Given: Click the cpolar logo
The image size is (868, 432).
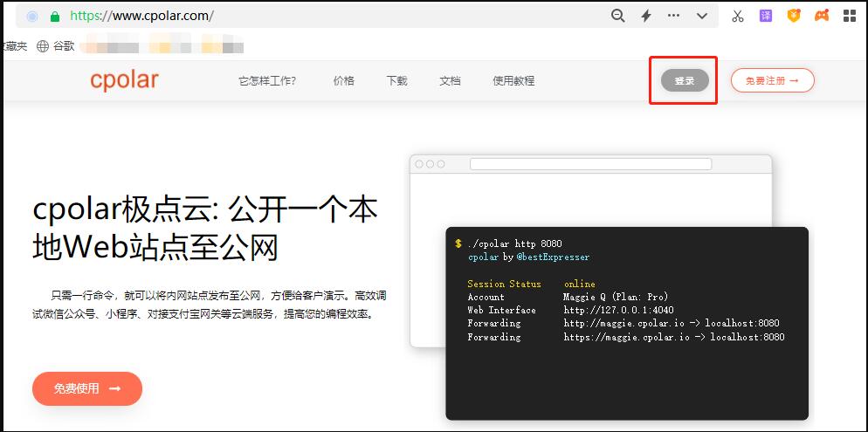Looking at the screenshot, I should tap(124, 80).
